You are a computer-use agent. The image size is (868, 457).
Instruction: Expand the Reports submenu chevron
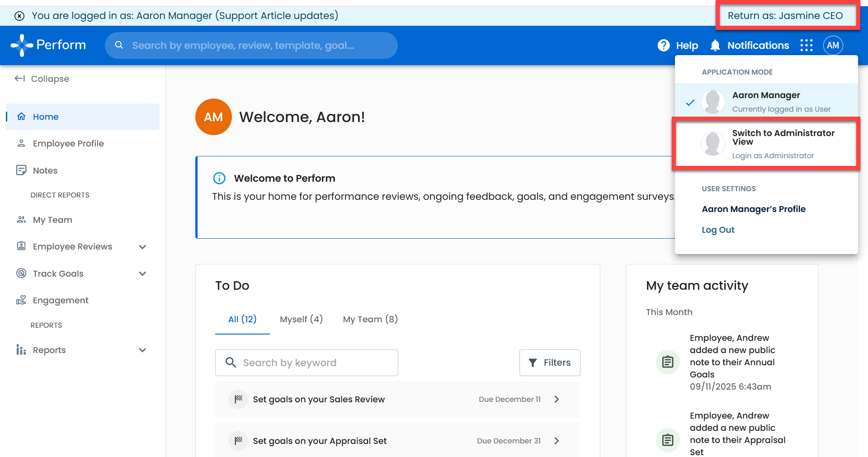[x=142, y=350]
